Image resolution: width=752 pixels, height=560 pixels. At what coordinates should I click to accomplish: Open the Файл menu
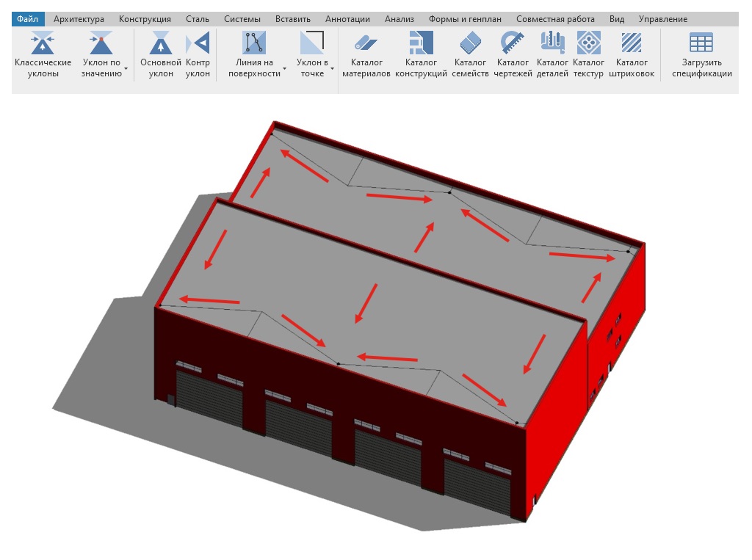click(28, 19)
